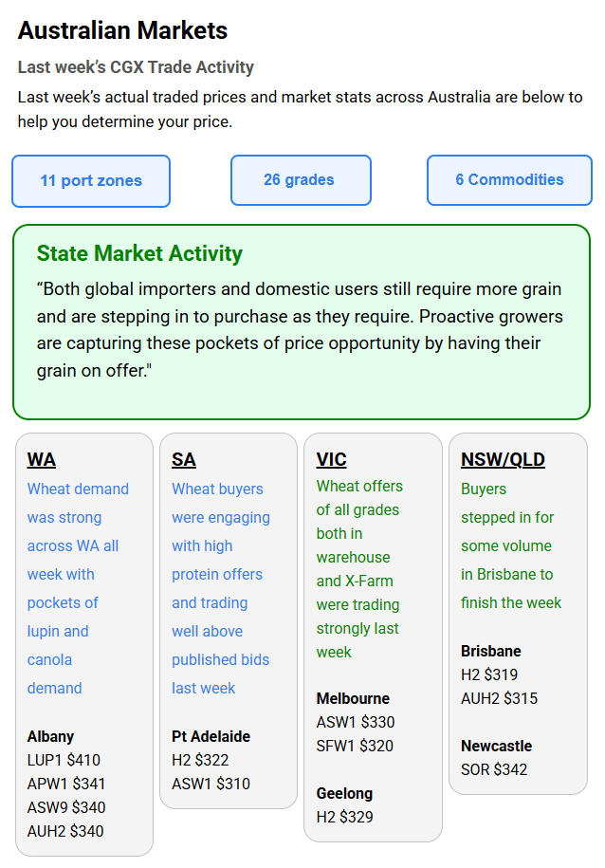Open the VIC state heading link

332,460
